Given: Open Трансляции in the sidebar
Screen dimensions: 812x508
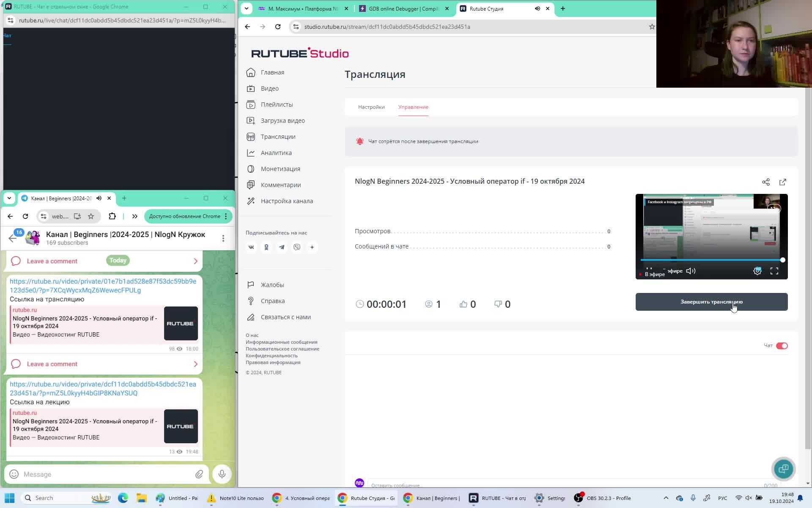Looking at the screenshot, I should (278, 137).
